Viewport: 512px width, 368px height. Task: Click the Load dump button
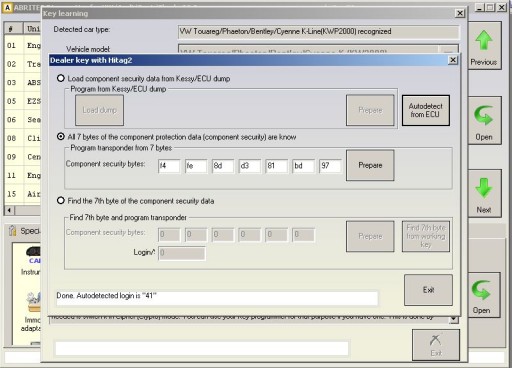pos(99,110)
